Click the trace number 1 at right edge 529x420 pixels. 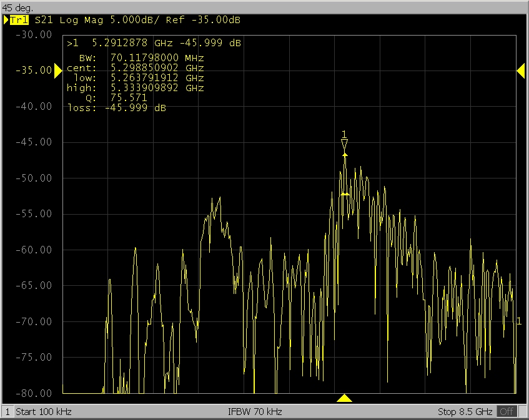(519, 321)
